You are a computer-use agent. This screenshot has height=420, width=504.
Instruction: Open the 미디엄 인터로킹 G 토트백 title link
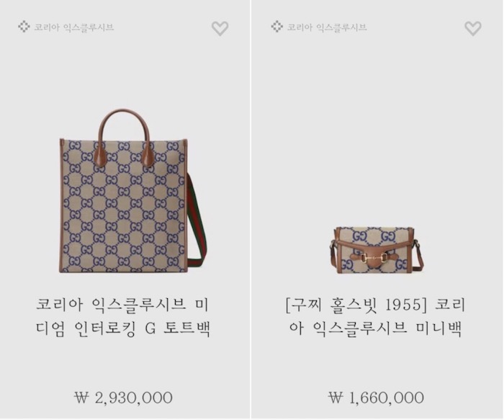(123, 317)
